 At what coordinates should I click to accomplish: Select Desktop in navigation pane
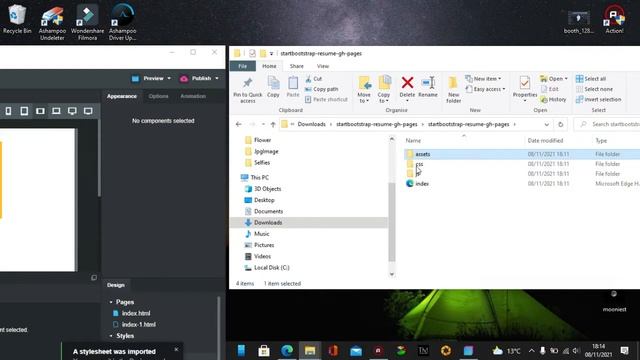264,200
